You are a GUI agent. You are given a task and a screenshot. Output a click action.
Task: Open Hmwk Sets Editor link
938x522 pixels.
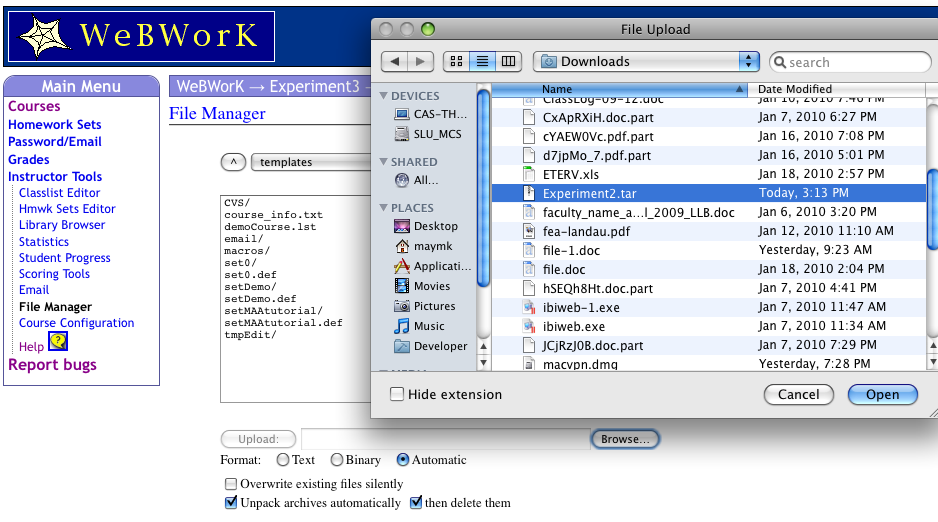coord(67,209)
